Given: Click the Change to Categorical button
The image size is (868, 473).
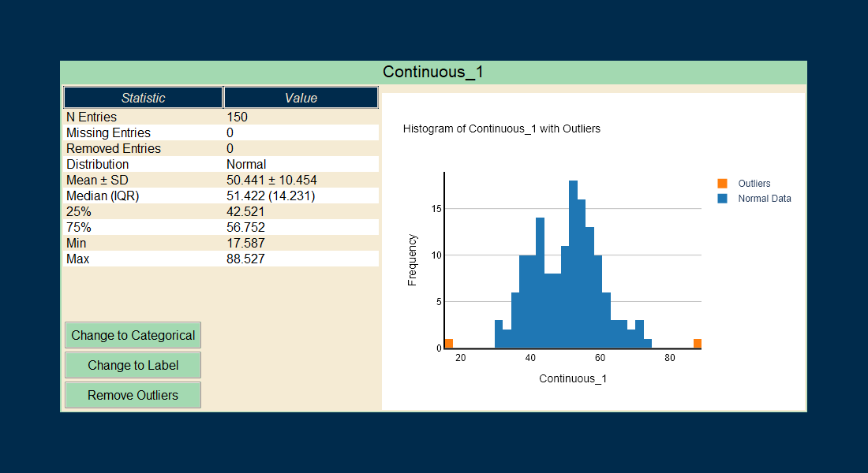Looking at the screenshot, I should point(133,335).
